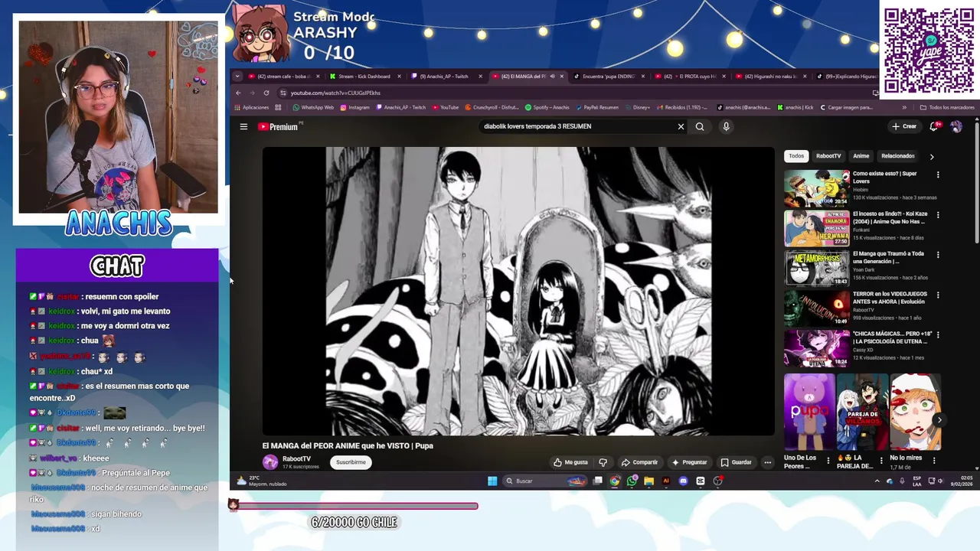Image resolution: width=980 pixels, height=551 pixels.
Task: Dislike the video with thumbs-down
Action: click(x=603, y=462)
